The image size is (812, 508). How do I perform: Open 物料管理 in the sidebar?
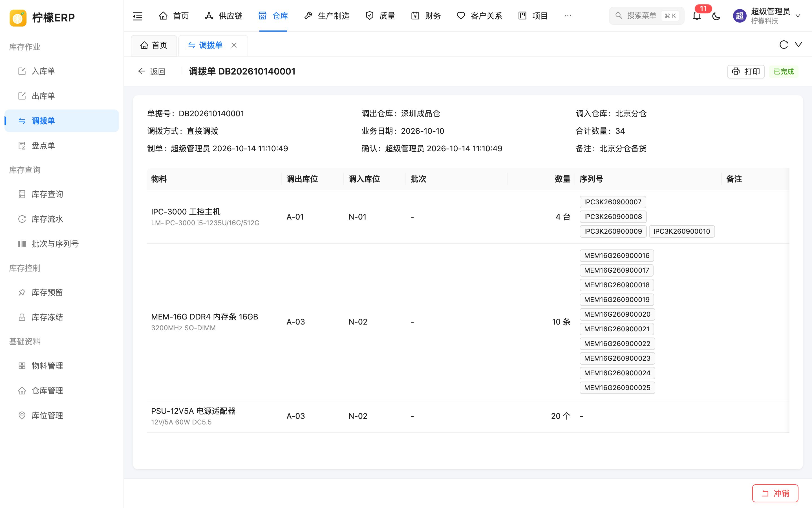click(x=62, y=366)
